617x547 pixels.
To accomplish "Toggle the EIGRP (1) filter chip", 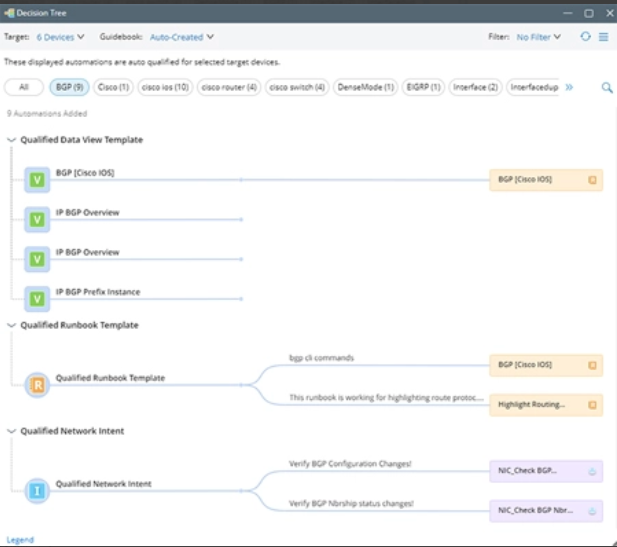I will point(421,87).
